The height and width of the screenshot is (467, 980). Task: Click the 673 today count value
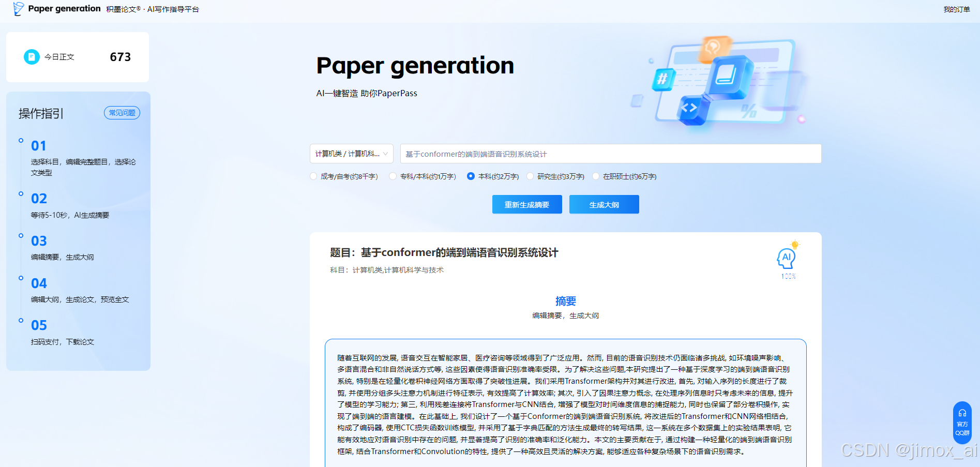(120, 57)
